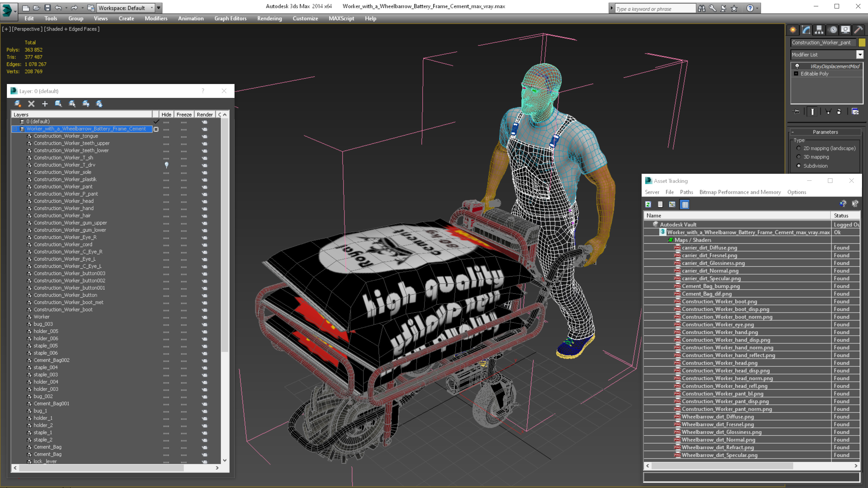Toggle VRayDisplacementMod lightbulb on/off
The image size is (868, 488).
[797, 66]
